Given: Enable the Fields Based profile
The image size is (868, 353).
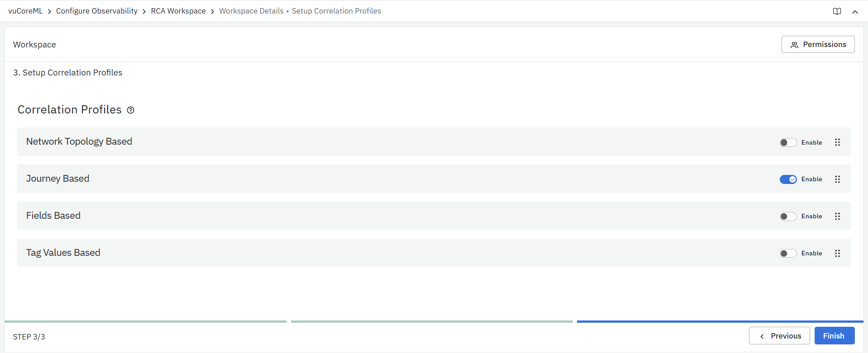Looking at the screenshot, I should (788, 217).
